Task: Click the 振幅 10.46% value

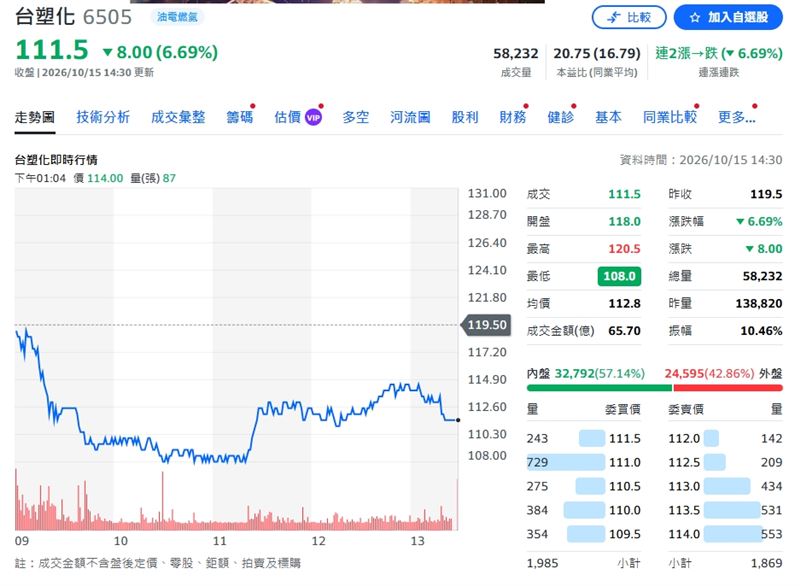Action: (761, 330)
